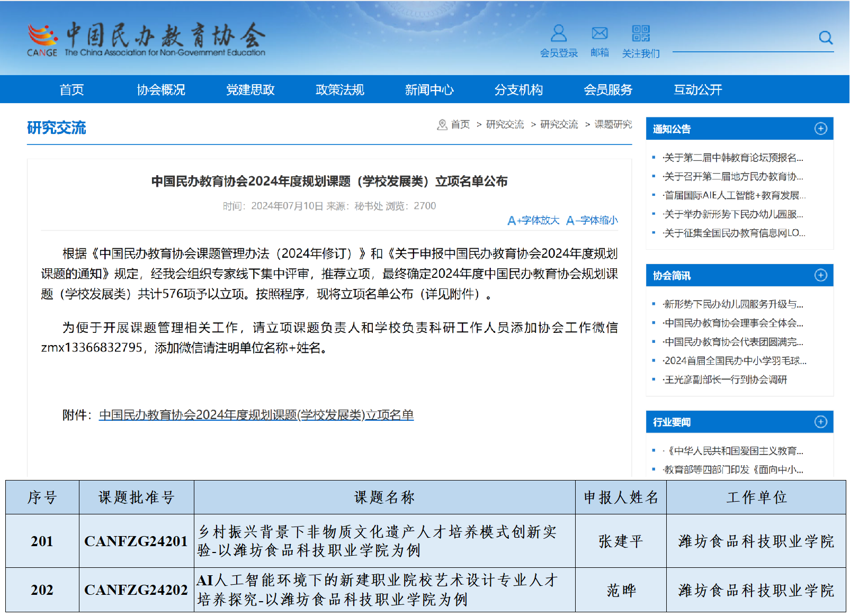Go to 会员服务 in navigation bar
The image size is (850, 616).
pos(608,89)
